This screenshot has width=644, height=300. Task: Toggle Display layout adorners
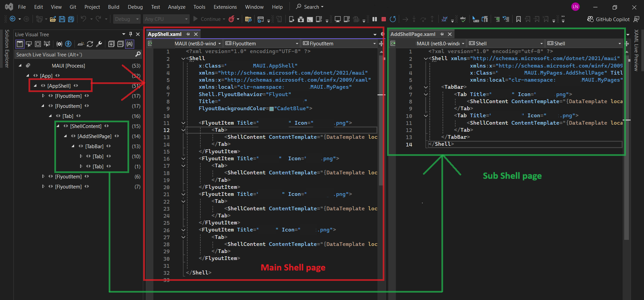tap(38, 44)
